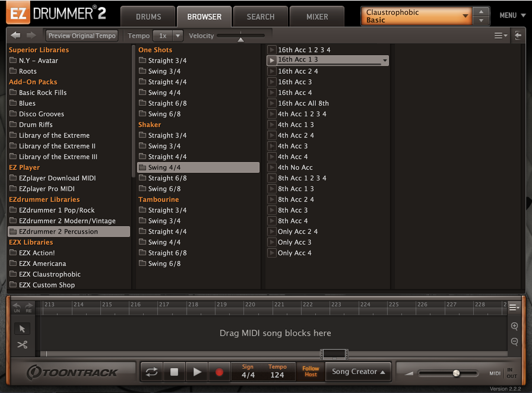Image resolution: width=532 pixels, height=393 pixels.
Task: Open the song track menu icon
Action: click(514, 308)
